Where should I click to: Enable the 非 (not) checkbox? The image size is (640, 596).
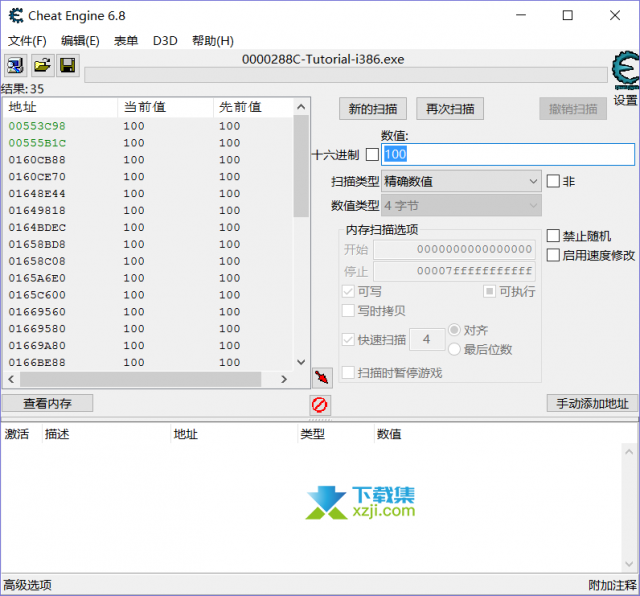tap(553, 181)
